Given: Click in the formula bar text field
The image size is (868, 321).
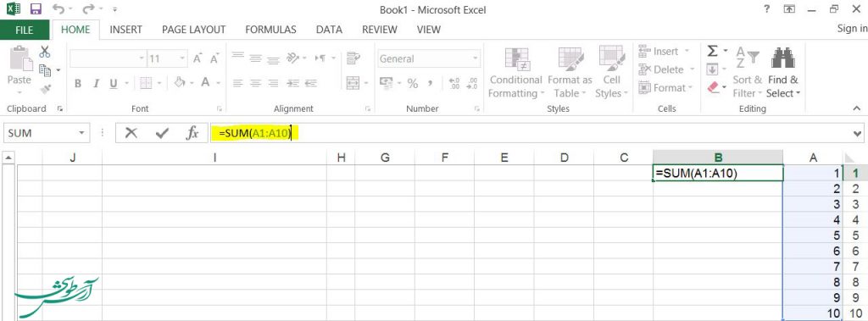Looking at the screenshot, I should pyautogui.click(x=531, y=133).
